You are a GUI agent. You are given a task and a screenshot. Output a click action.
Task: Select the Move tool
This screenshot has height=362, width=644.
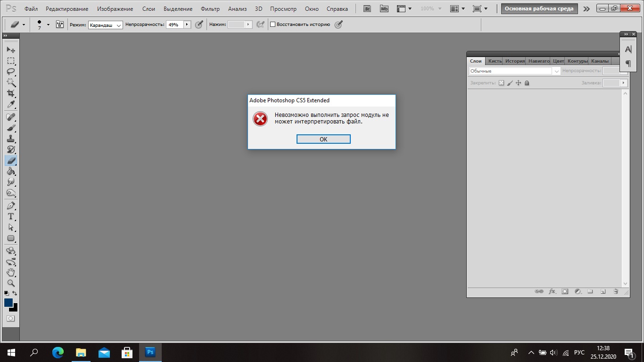pyautogui.click(x=11, y=50)
